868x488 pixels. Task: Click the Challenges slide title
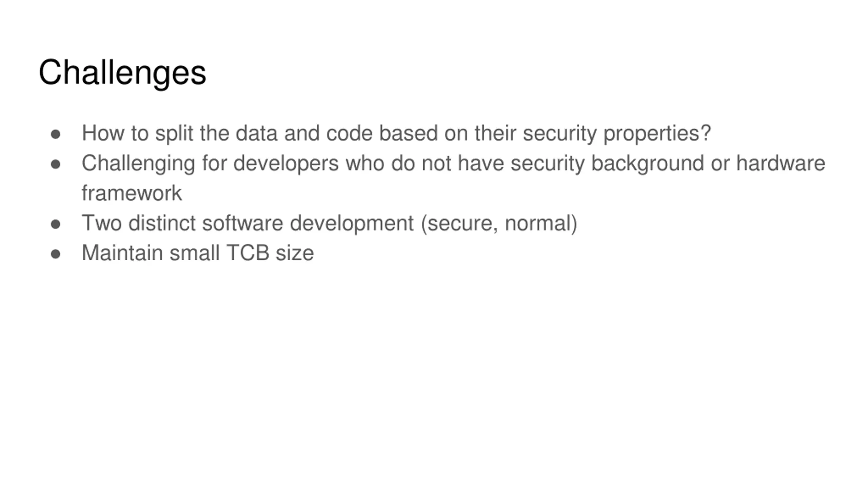122,73
